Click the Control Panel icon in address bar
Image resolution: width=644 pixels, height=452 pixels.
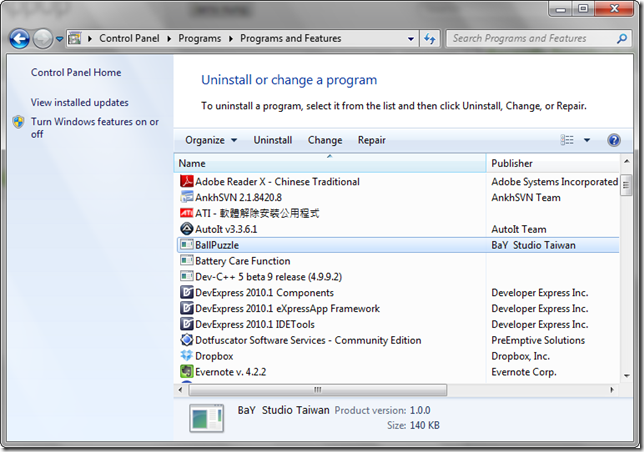tap(74, 39)
